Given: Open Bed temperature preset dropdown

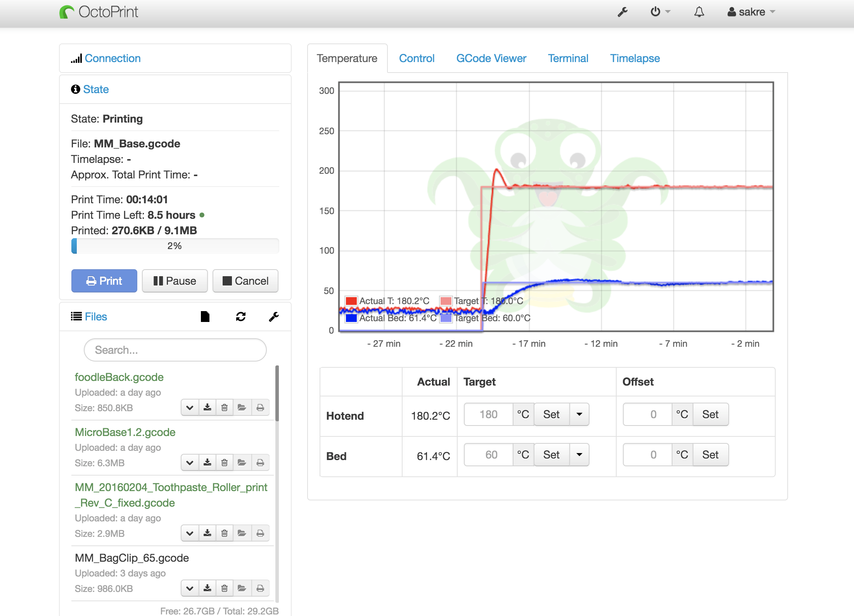Looking at the screenshot, I should 579,455.
